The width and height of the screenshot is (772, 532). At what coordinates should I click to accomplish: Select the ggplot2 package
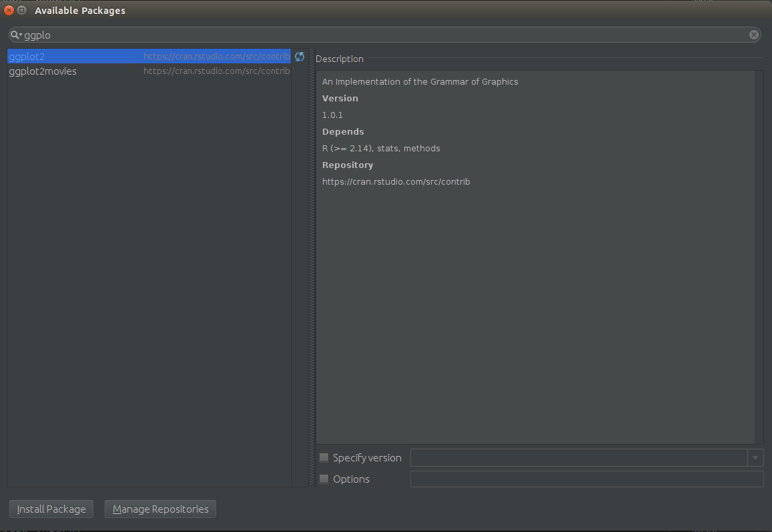[149, 56]
